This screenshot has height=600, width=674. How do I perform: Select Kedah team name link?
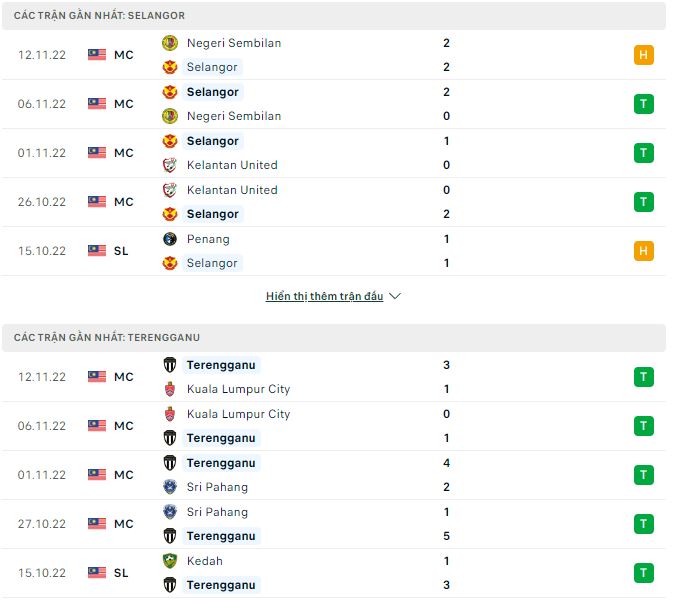(x=204, y=561)
